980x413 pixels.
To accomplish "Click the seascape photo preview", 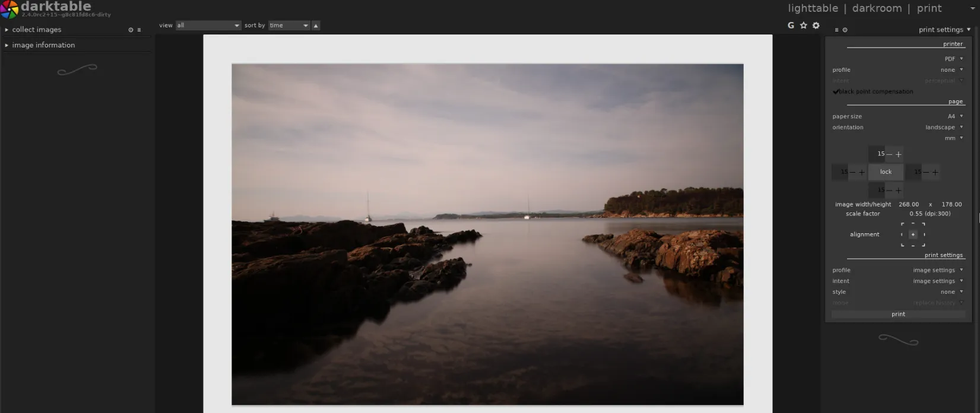I will click(x=487, y=234).
